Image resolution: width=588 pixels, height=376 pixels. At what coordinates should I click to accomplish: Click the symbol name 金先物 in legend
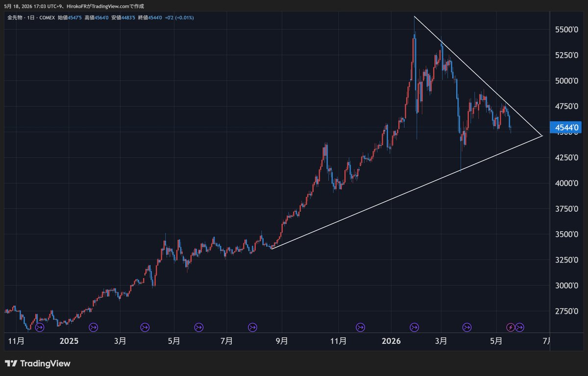[14, 18]
